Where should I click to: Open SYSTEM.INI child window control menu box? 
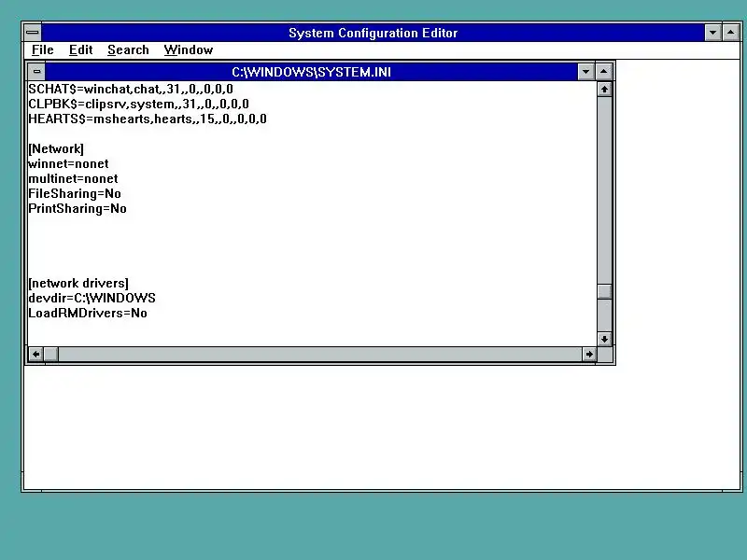(36, 72)
